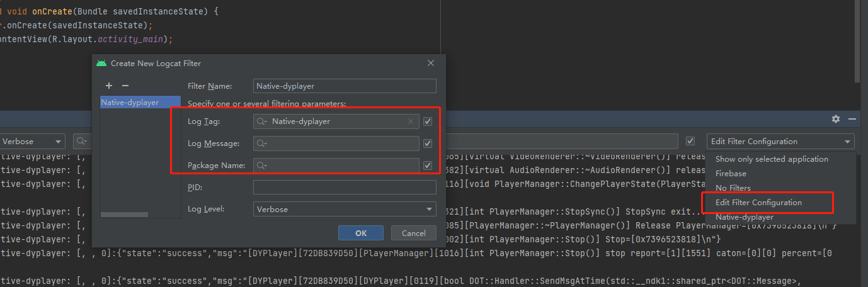Expand the Verbose log level dropdown
Screen dimensions: 868x287
(33, 142)
